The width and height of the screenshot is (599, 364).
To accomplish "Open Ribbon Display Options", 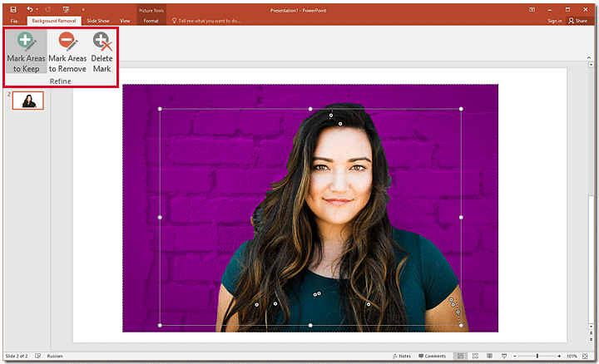I will (532, 8).
